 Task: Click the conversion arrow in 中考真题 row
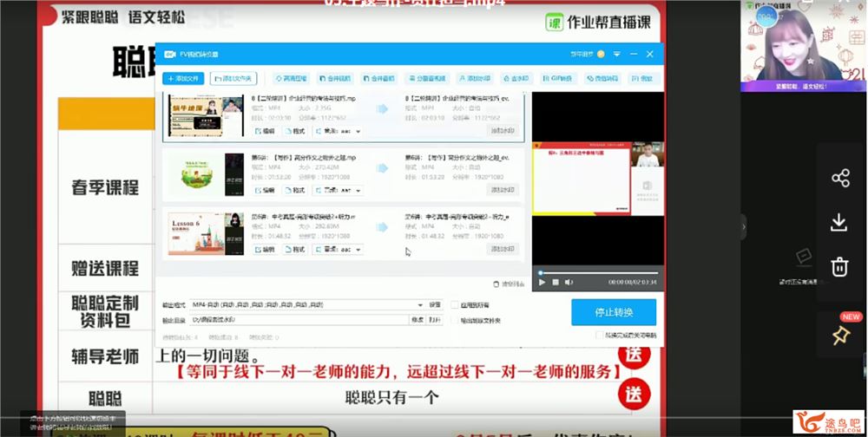pos(382,227)
